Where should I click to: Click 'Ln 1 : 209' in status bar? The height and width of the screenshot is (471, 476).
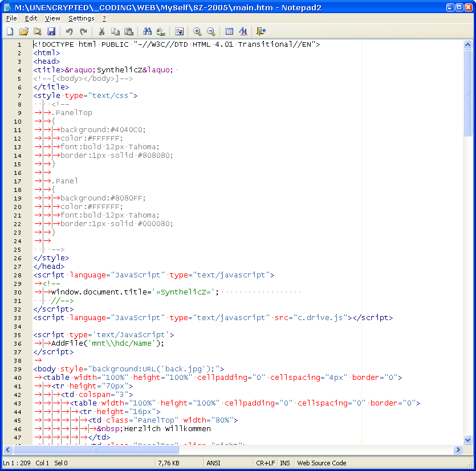pyautogui.click(x=17, y=463)
